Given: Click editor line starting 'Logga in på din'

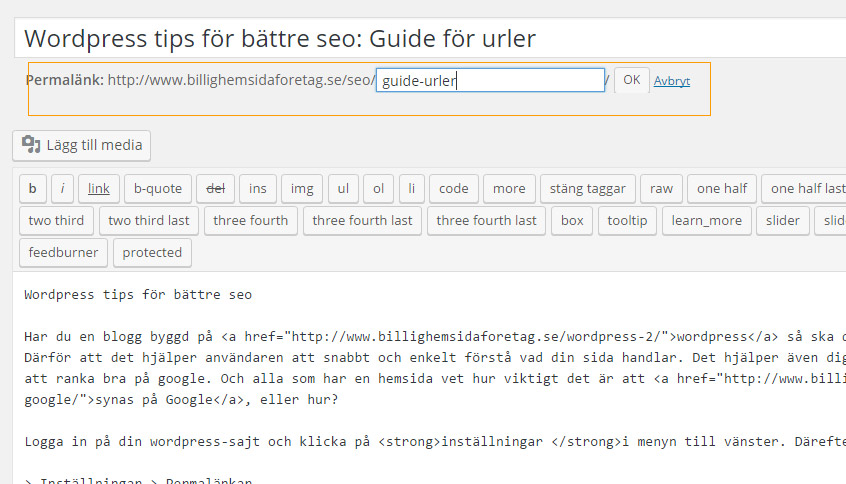Looking at the screenshot, I should (x=435, y=441).
